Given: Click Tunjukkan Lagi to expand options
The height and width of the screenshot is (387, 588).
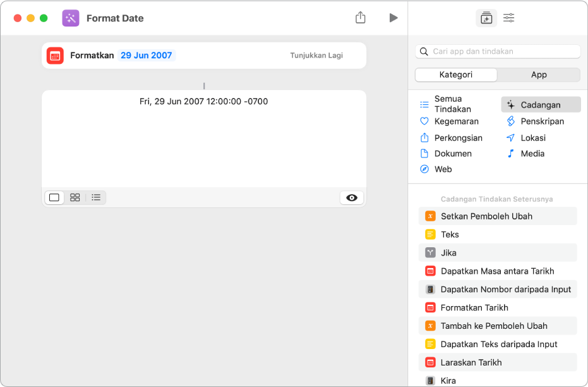Looking at the screenshot, I should 316,56.
